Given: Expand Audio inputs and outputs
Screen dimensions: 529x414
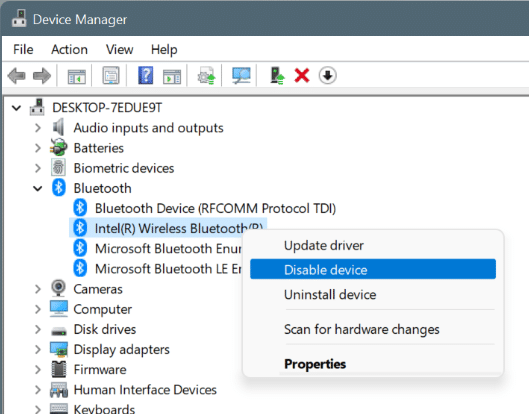Looking at the screenshot, I should click(38, 128).
